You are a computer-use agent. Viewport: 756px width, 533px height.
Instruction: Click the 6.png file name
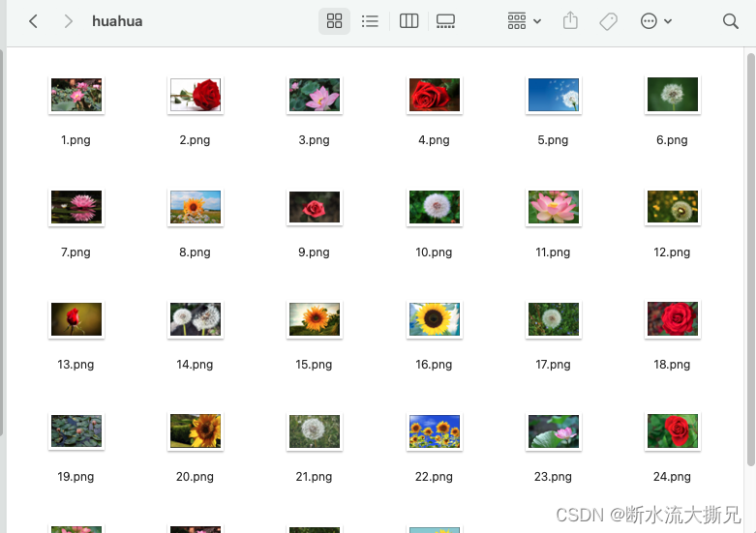pyautogui.click(x=672, y=140)
